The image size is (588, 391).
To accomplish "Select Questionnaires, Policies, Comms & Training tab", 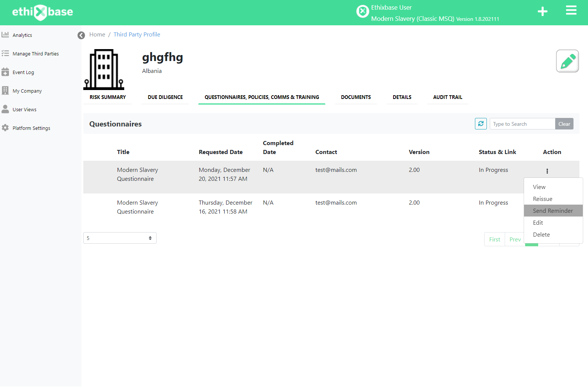I will 262,97.
